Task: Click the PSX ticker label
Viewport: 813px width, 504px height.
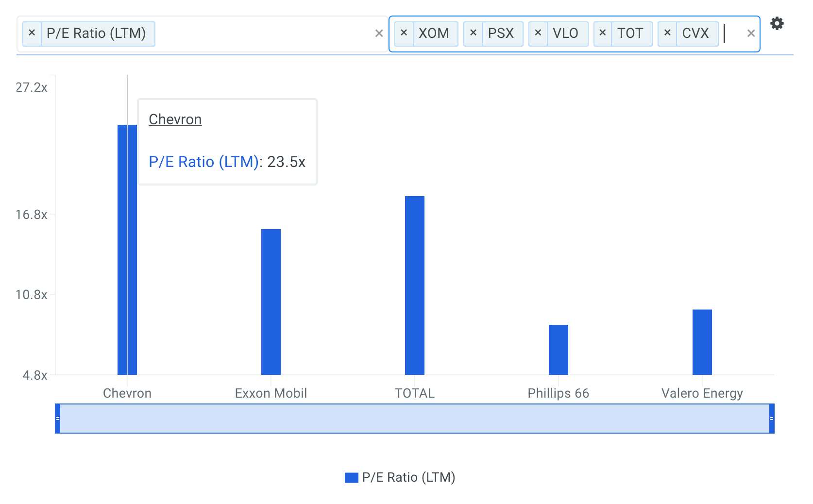Action: pos(501,34)
